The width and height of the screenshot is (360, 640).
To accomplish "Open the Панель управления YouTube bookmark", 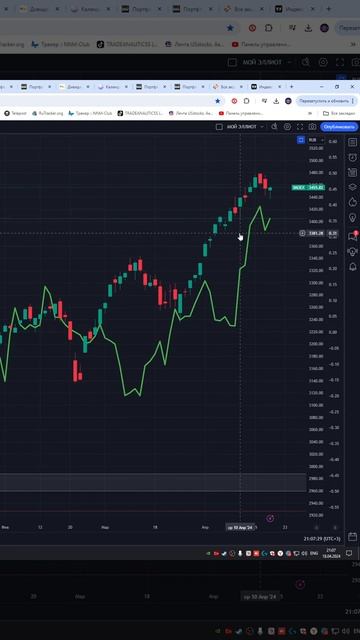I will 241,113.
